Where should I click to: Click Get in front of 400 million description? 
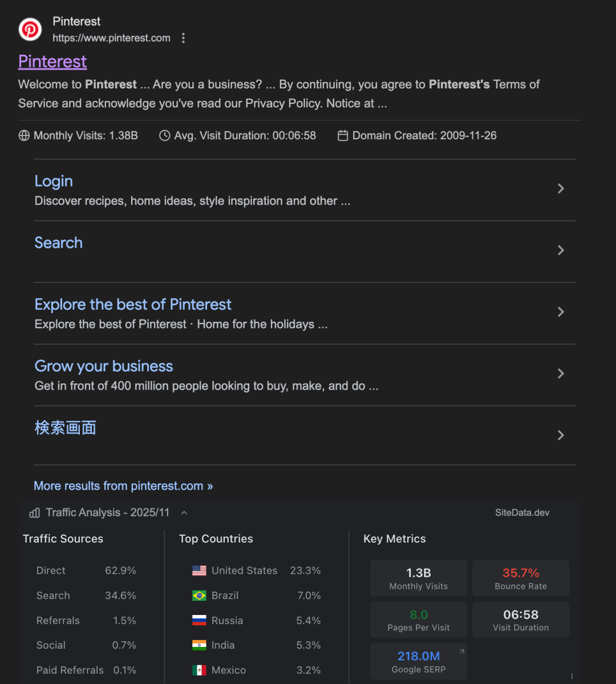coord(206,386)
